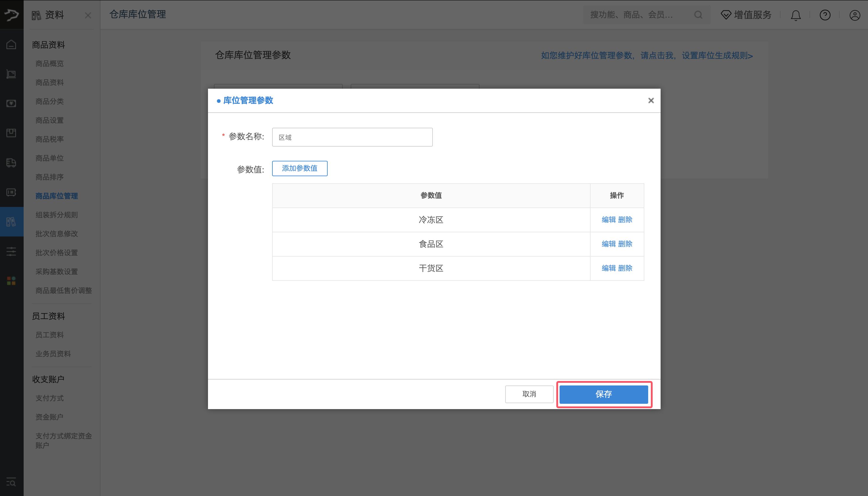Open 商品分类 in the left menu
868x496 pixels.
[x=49, y=101]
